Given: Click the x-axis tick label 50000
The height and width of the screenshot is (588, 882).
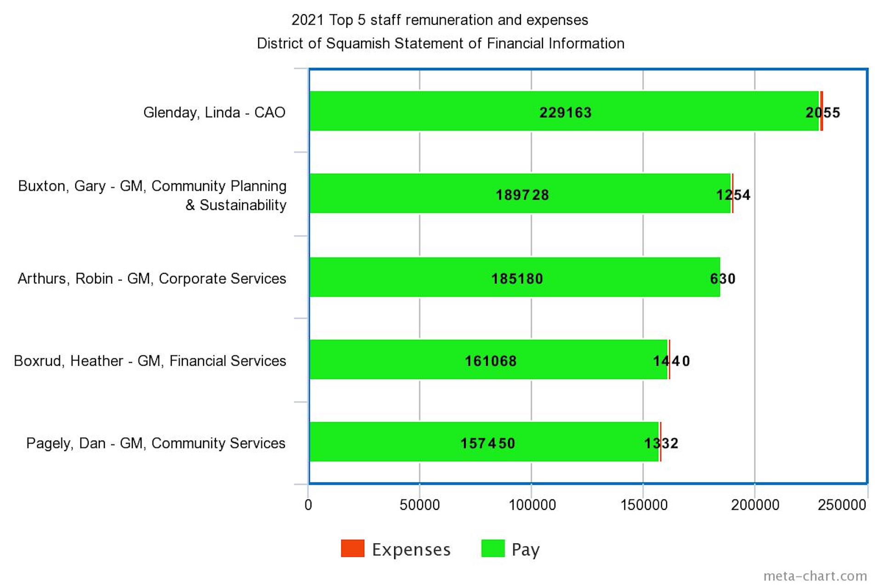Looking at the screenshot, I should 419,505.
